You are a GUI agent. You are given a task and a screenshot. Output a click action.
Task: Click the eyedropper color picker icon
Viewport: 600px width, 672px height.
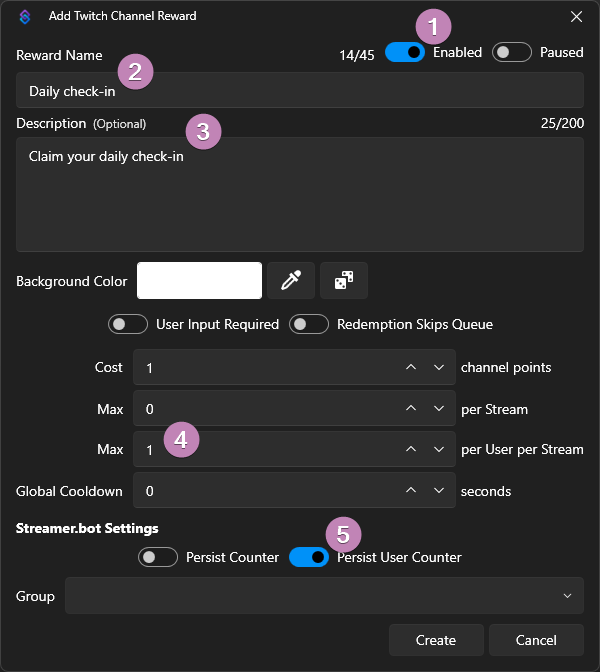tap(291, 281)
